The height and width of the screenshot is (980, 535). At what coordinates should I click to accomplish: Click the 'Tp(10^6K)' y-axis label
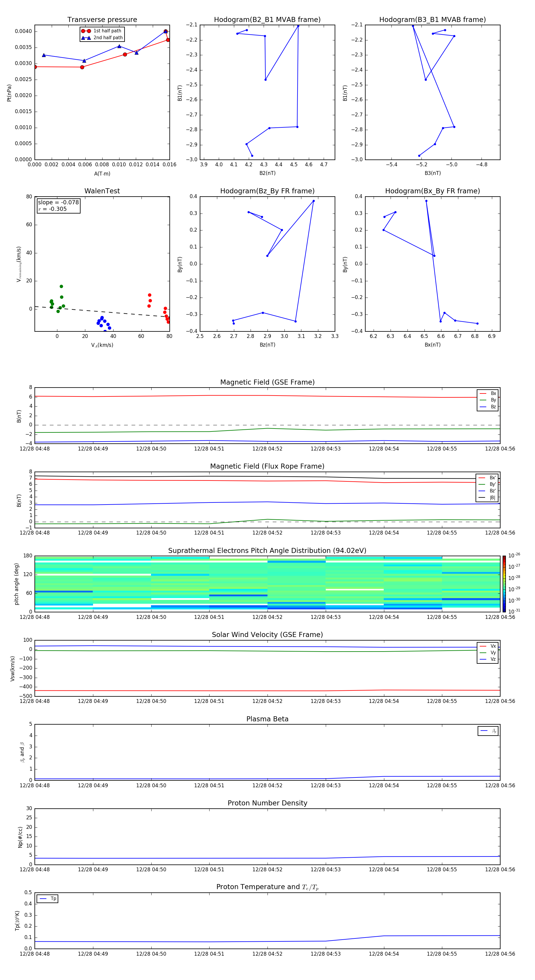[17, 921]
